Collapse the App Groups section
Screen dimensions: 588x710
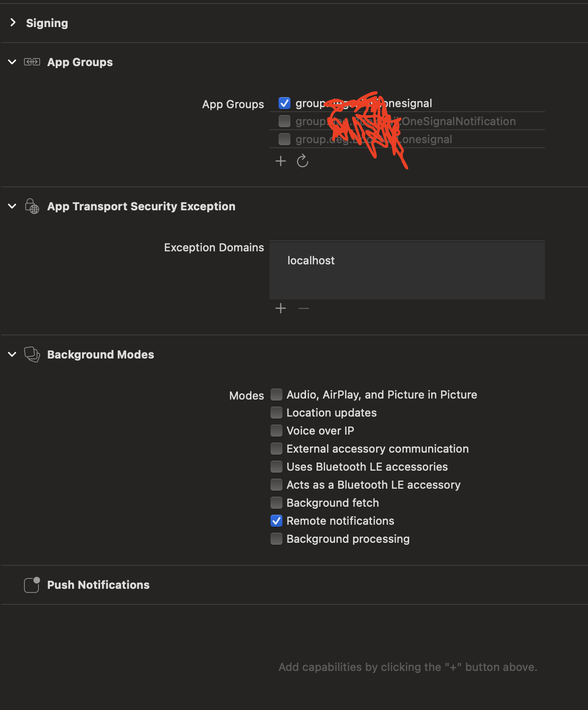tap(12, 62)
